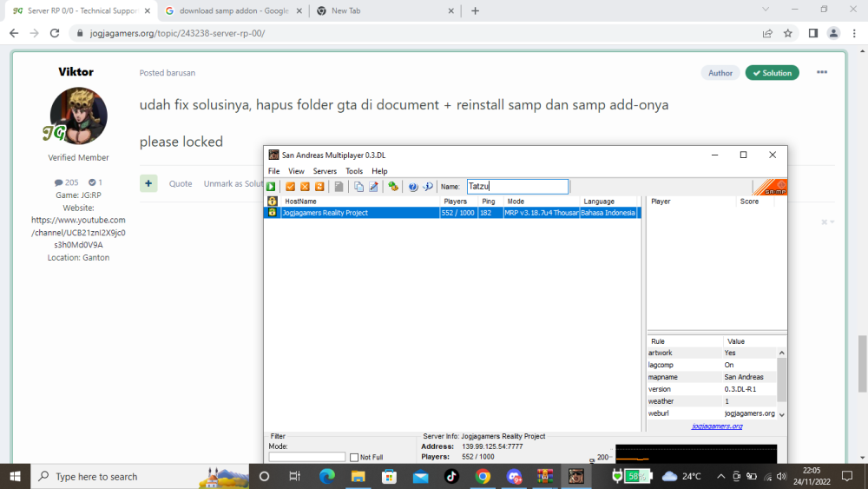Click the rules list scroll-down arrow
868x489 pixels.
pyautogui.click(x=782, y=414)
